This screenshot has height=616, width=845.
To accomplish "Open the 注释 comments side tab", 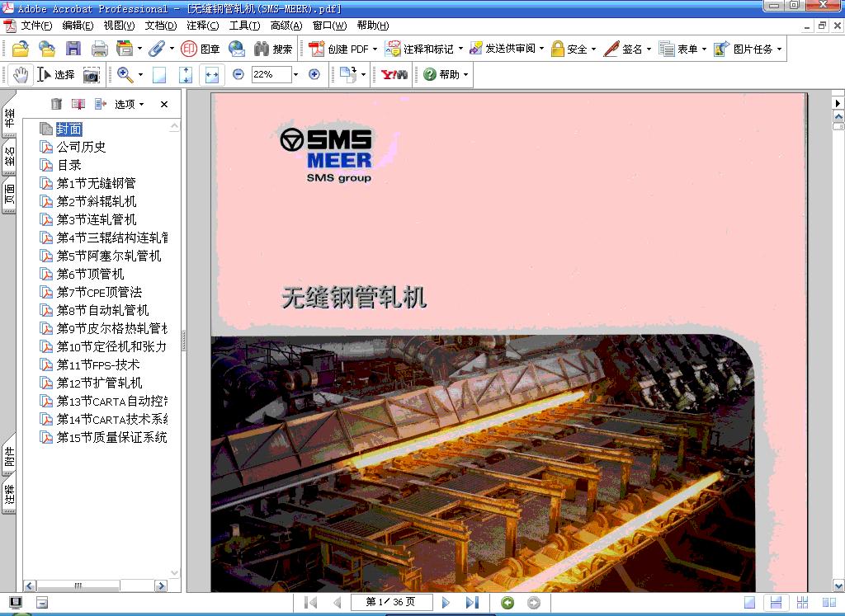I will 9,495.
